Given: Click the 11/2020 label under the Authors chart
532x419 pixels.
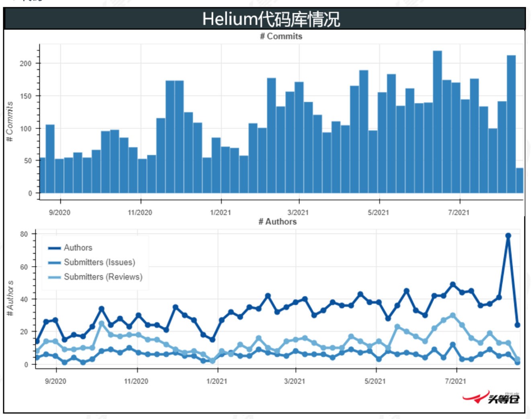Looking at the screenshot, I should [136, 381].
